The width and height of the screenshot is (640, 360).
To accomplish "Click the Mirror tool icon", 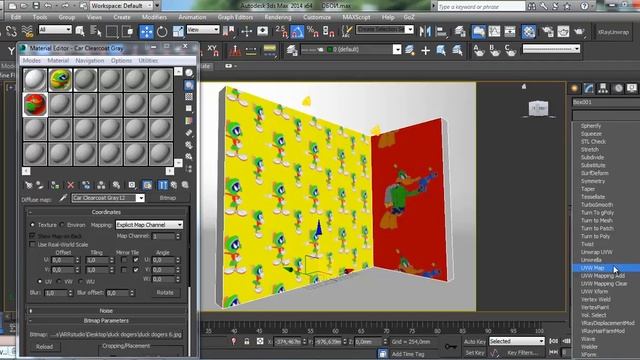I will point(425,32).
